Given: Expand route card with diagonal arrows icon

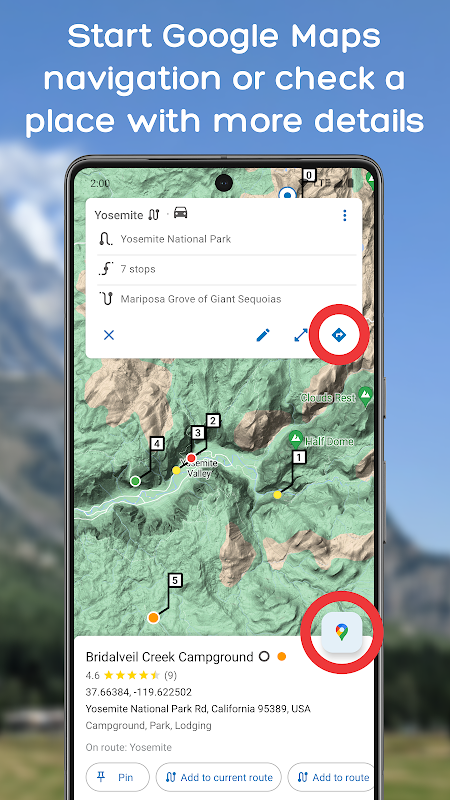Looking at the screenshot, I should [x=301, y=335].
